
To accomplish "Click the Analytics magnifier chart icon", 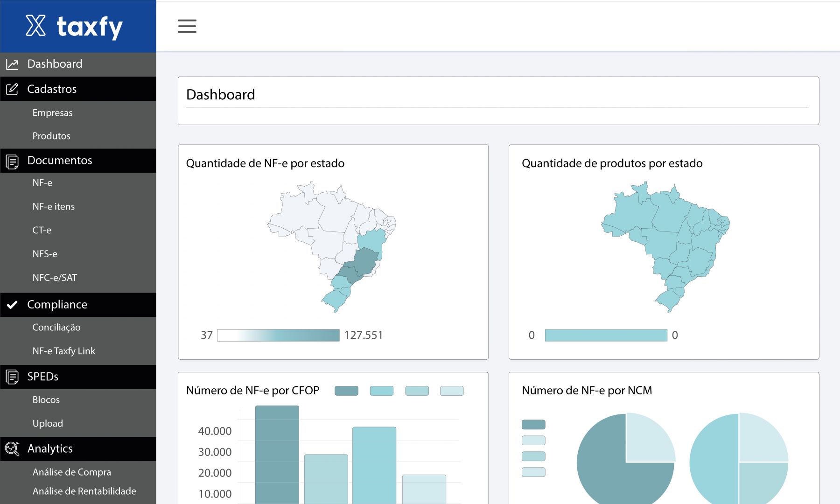I will [x=12, y=449].
